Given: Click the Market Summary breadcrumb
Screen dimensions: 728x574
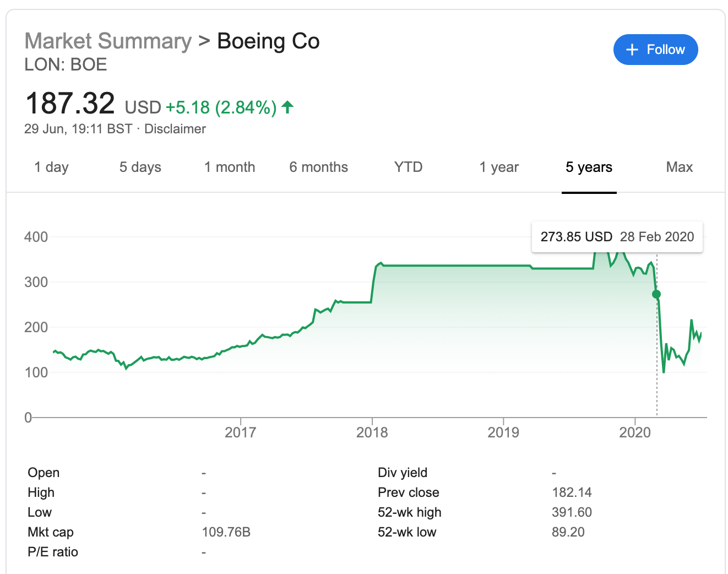Looking at the screenshot, I should click(108, 41).
